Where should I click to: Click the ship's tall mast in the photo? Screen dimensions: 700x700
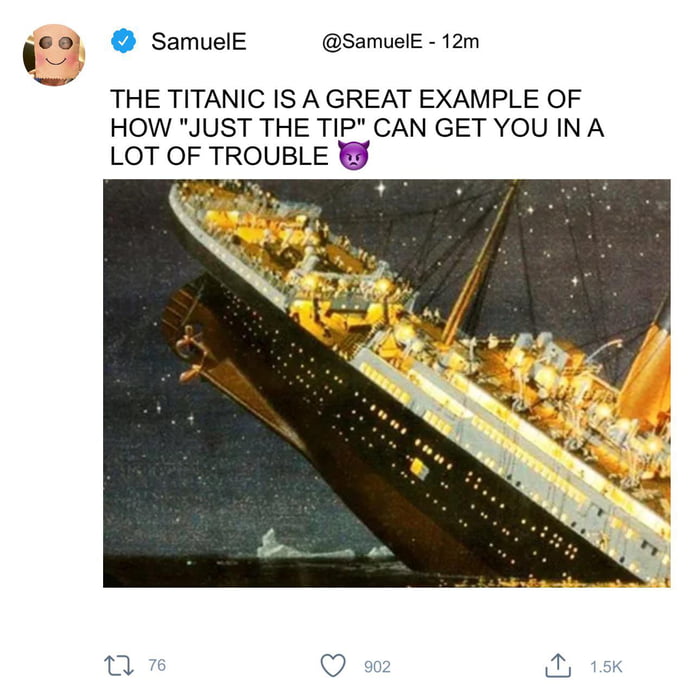478,268
